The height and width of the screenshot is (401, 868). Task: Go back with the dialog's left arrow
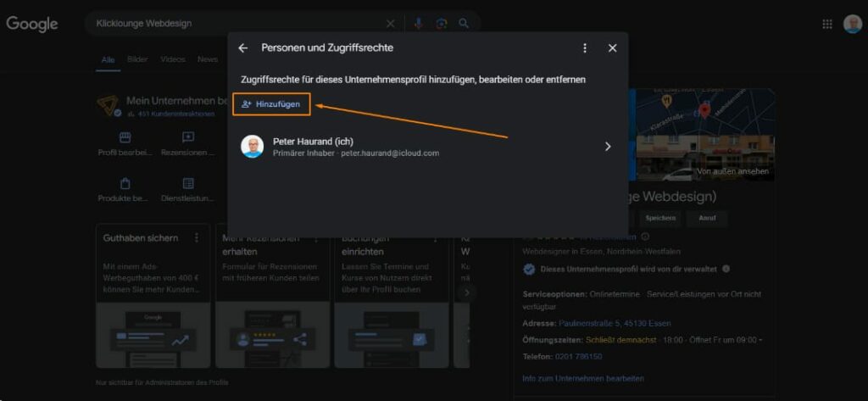pos(243,48)
